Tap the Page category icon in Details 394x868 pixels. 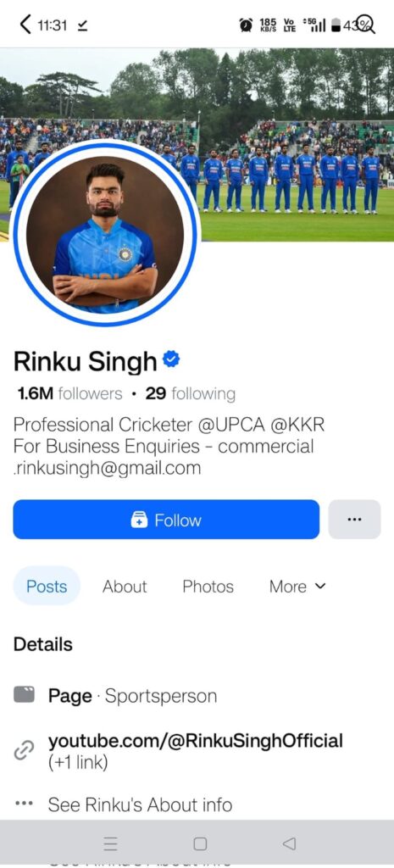pyautogui.click(x=24, y=694)
